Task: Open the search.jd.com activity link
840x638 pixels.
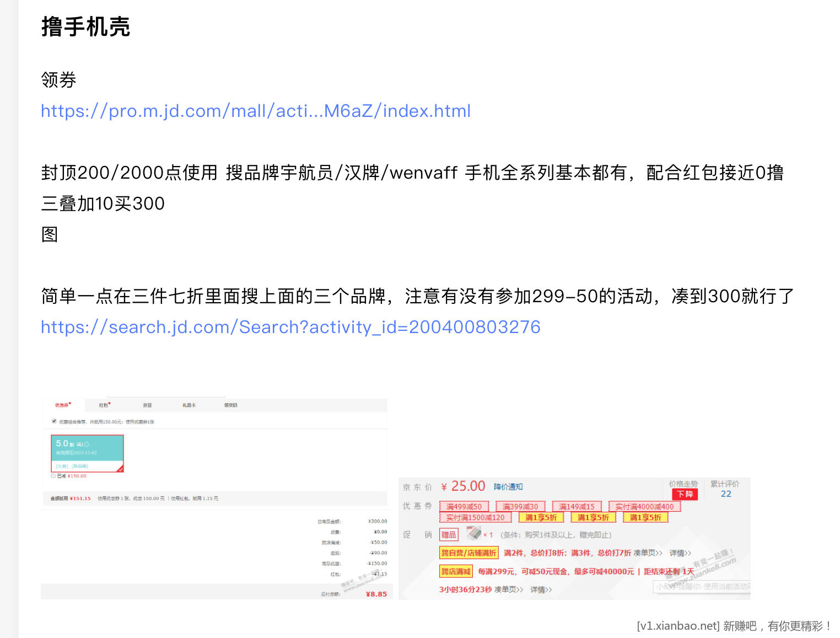Action: (x=290, y=327)
